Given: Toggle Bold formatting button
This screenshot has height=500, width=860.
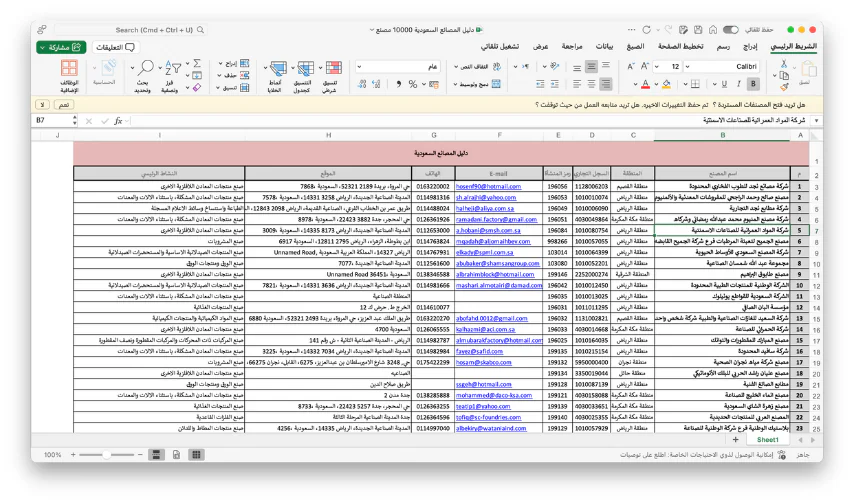Looking at the screenshot, I should 753,84.
